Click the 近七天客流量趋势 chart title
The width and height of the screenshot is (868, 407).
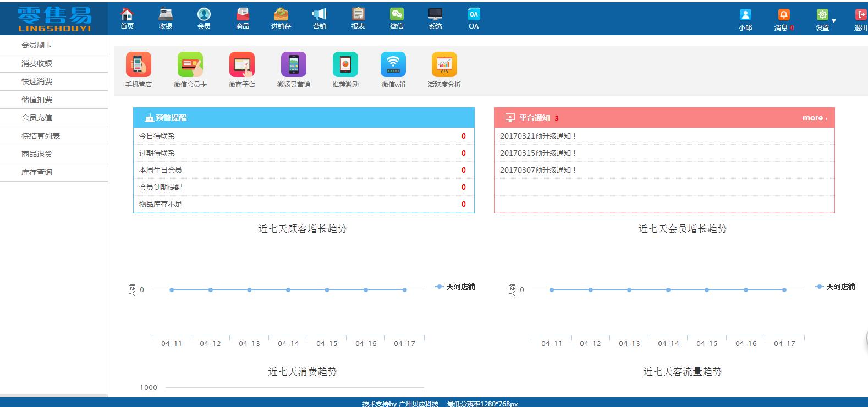tap(682, 372)
